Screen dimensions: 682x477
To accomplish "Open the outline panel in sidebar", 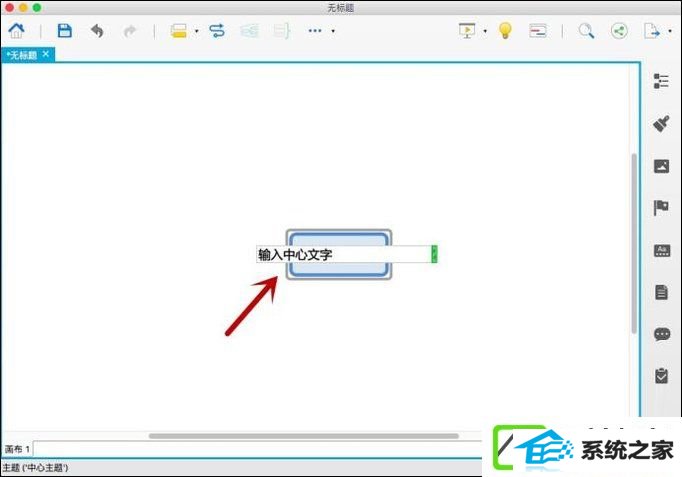I will 661,81.
